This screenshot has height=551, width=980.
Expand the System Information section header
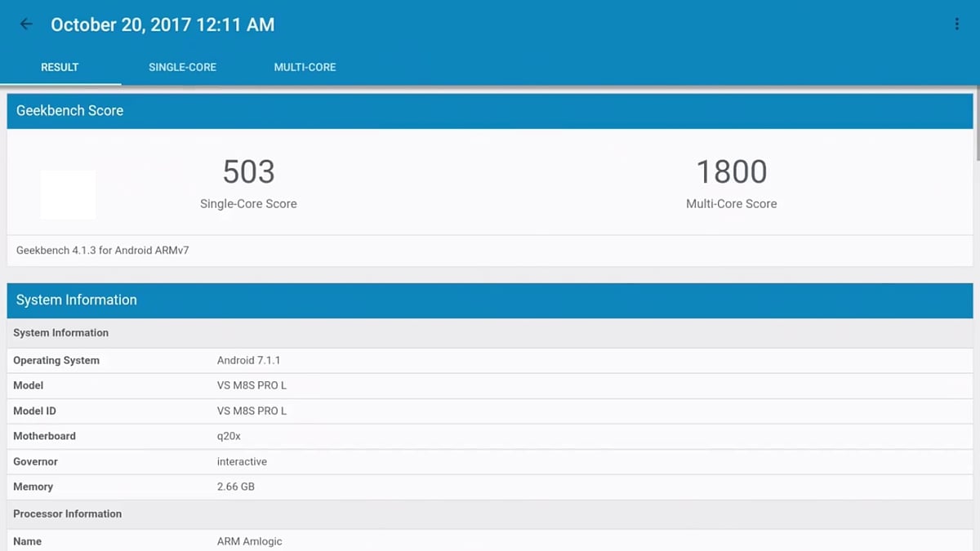(x=490, y=300)
